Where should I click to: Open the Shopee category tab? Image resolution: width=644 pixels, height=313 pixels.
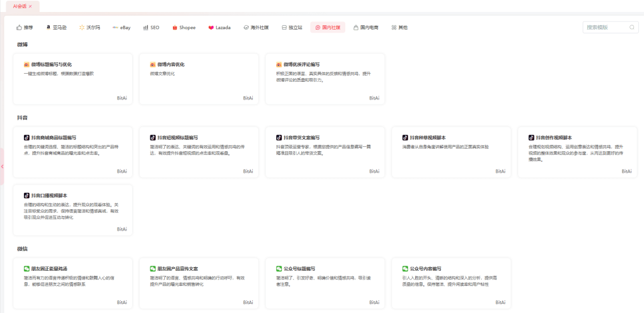click(x=184, y=28)
